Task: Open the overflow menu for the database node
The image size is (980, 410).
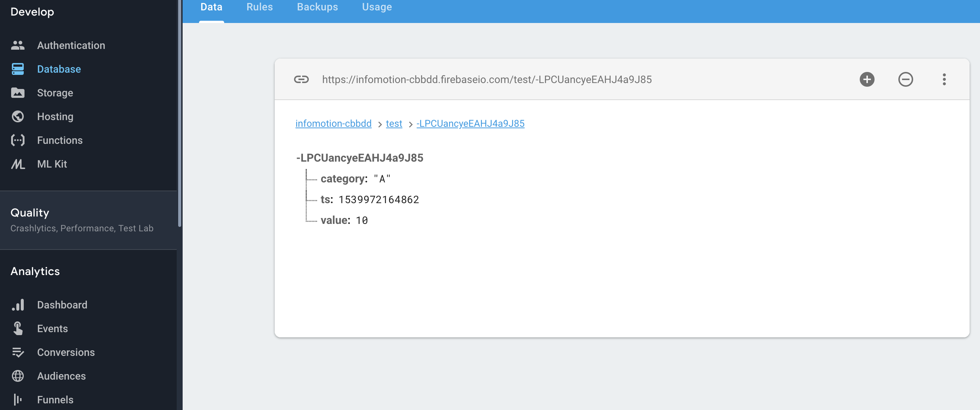Action: 944,79
